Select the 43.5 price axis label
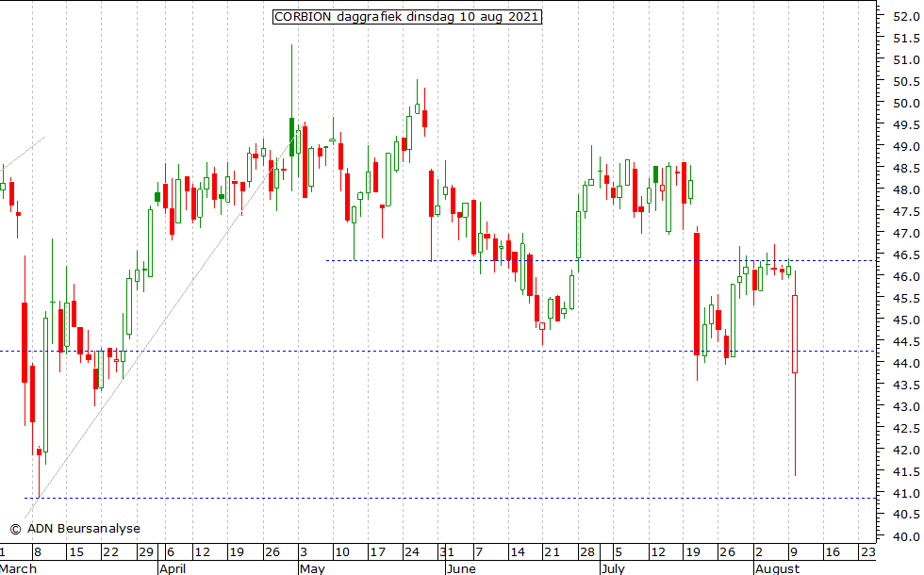This screenshot has height=575, width=924. coord(906,385)
